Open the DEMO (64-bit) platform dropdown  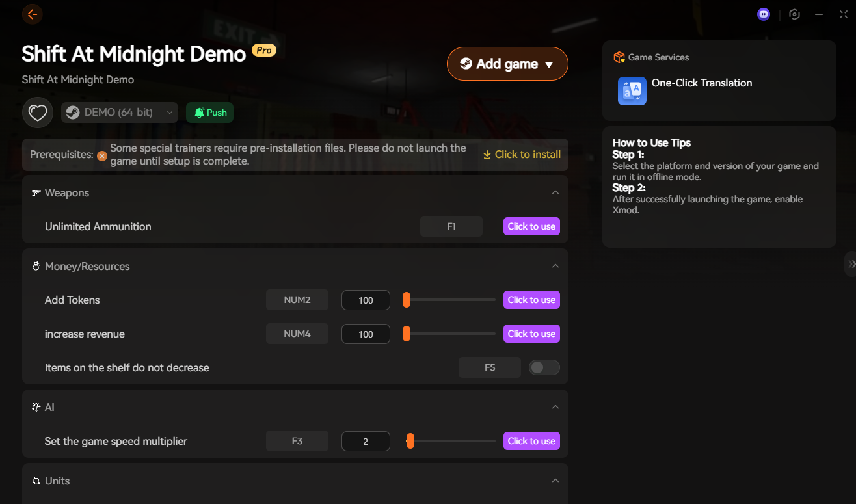tap(120, 113)
